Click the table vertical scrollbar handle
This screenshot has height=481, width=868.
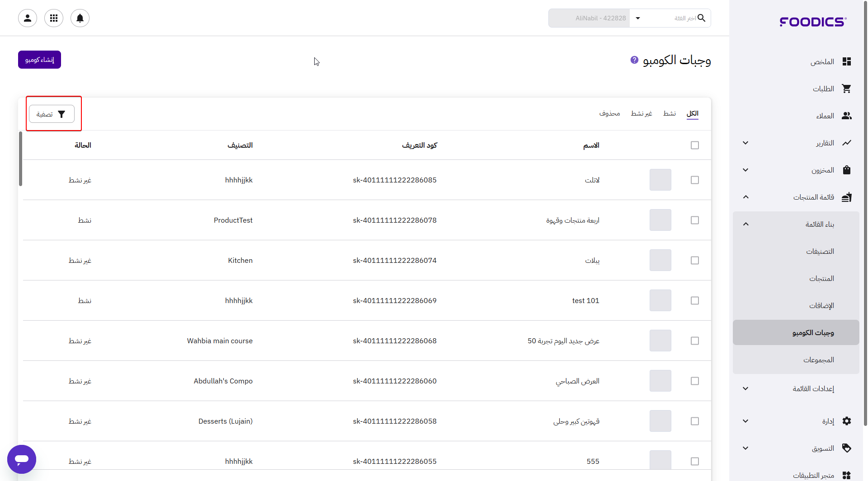pos(20,159)
